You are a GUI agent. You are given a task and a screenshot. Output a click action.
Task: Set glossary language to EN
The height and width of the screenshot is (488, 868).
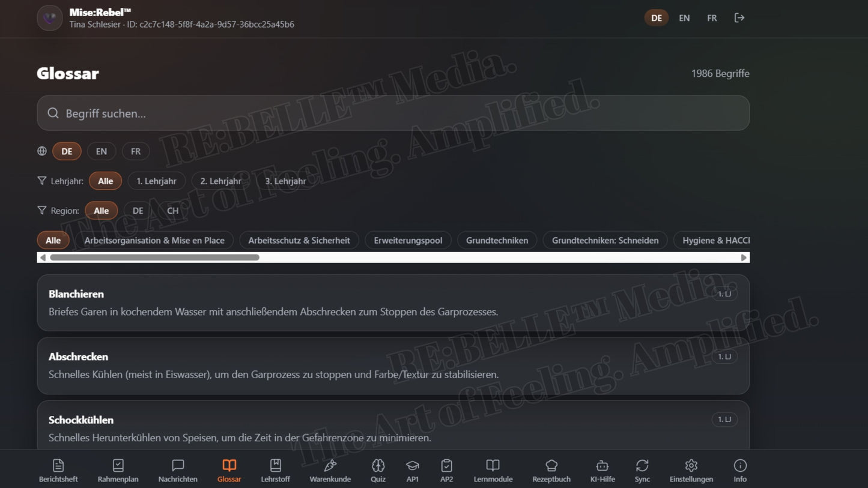click(102, 151)
